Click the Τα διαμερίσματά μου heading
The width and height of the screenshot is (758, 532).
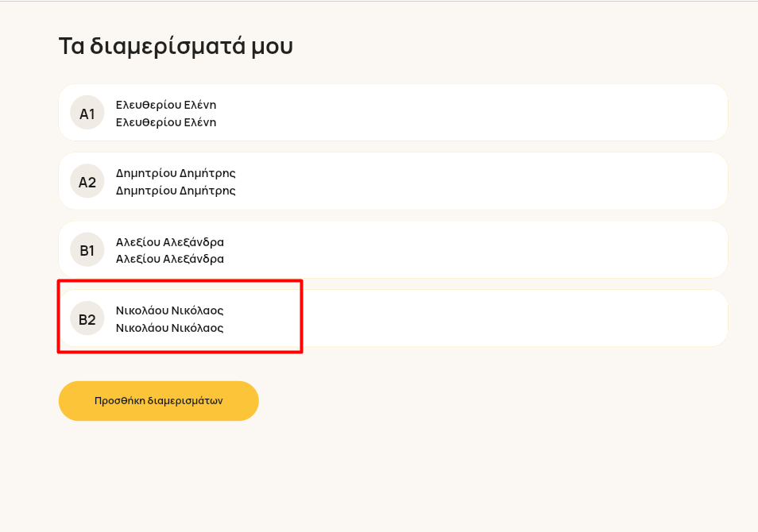tap(176, 46)
